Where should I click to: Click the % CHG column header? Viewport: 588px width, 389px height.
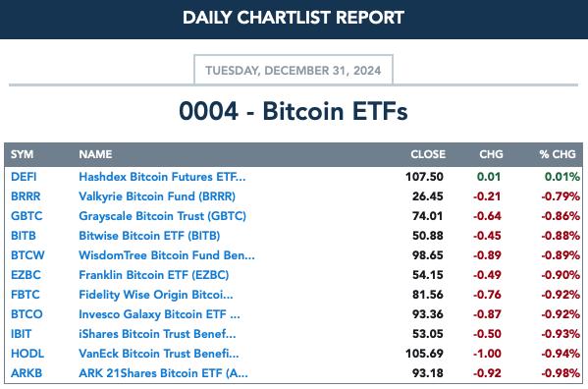(558, 154)
